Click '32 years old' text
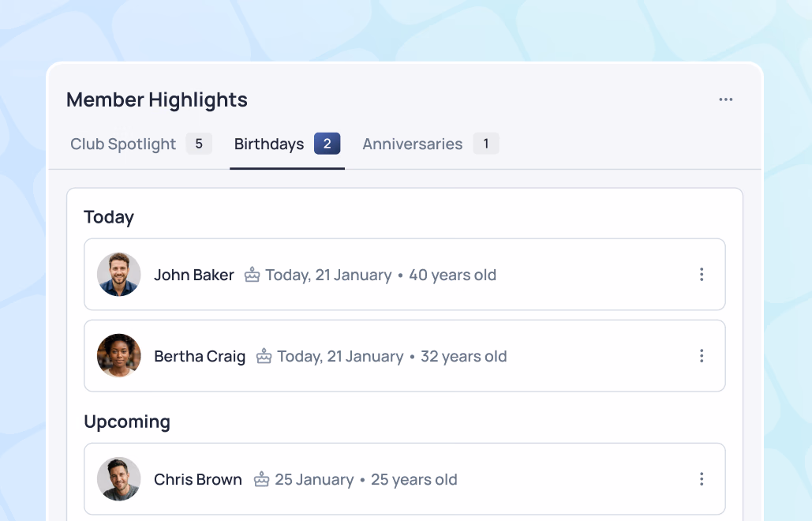 click(464, 356)
